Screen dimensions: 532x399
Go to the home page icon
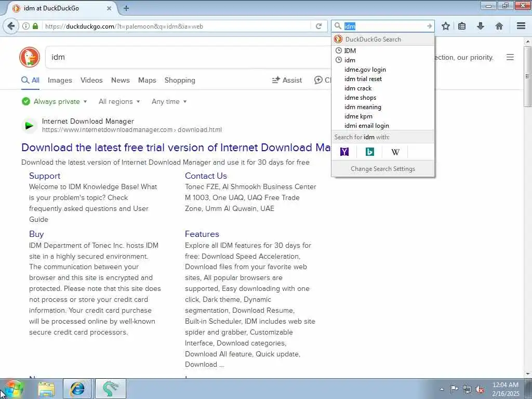(499, 26)
